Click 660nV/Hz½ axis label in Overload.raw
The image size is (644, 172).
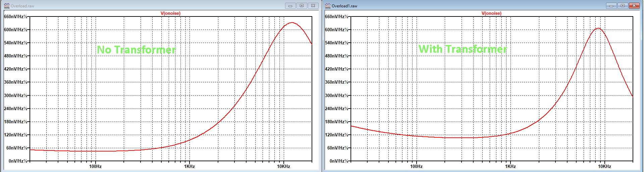point(15,16)
